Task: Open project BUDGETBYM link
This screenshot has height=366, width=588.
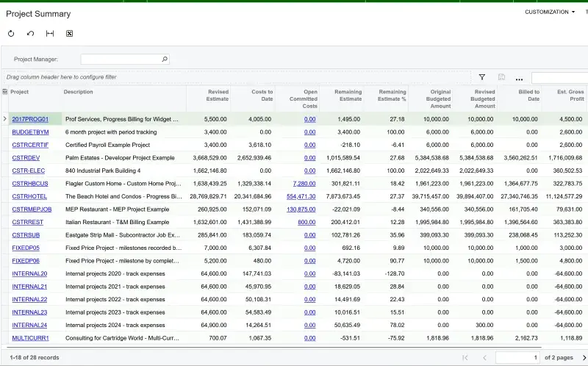Action: click(x=30, y=132)
